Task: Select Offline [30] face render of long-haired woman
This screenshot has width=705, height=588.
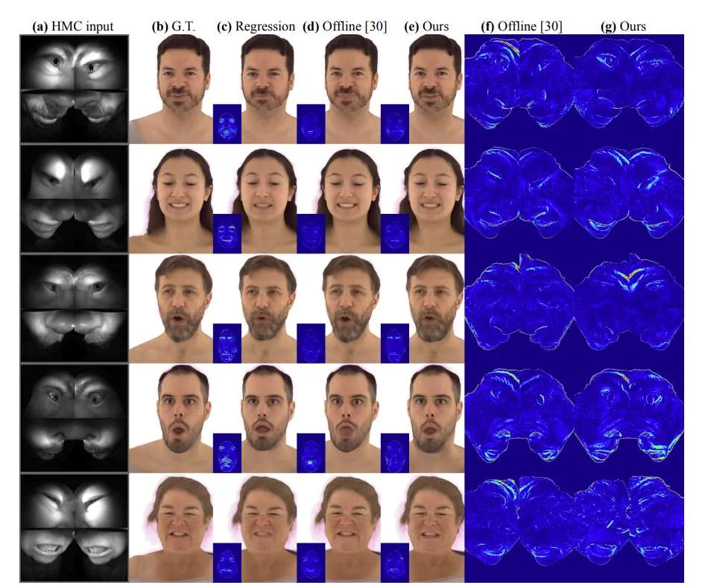Action: click(x=352, y=199)
